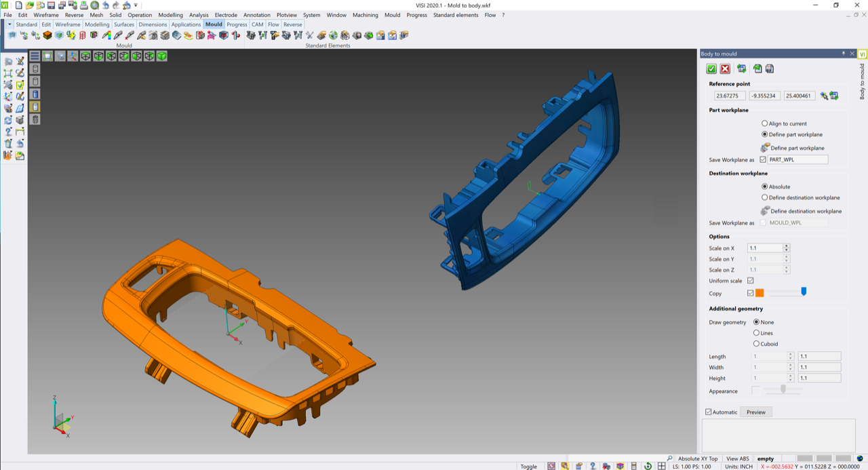Screen dimensions: 868x470
Task: Cancel operation with red X icon
Action: 725,68
